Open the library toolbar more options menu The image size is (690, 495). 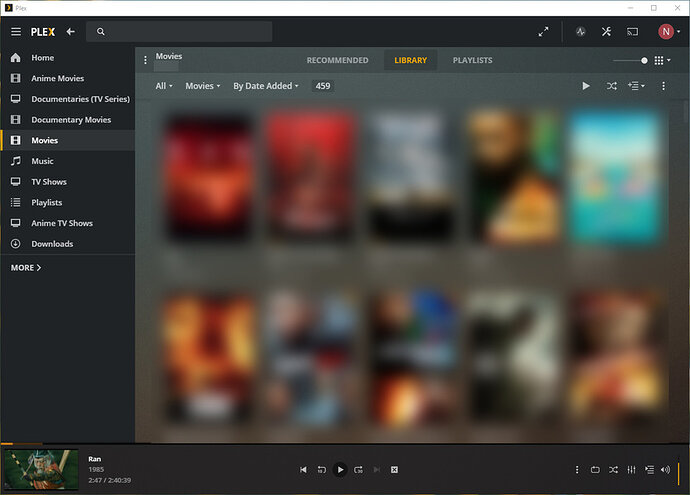[663, 86]
